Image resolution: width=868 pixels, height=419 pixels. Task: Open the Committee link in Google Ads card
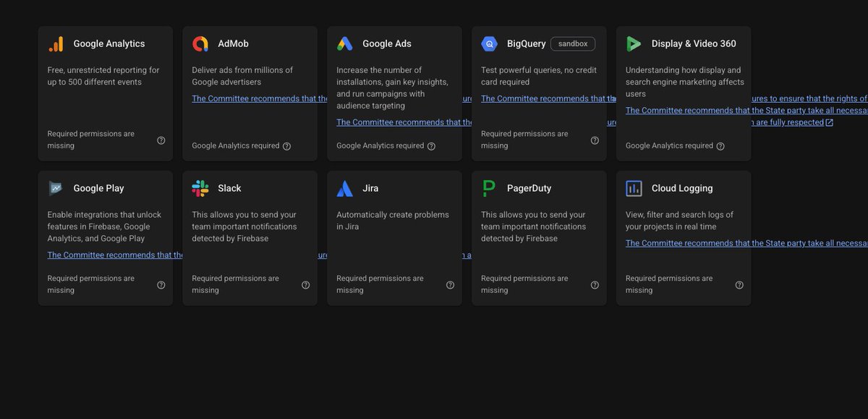[405, 122]
